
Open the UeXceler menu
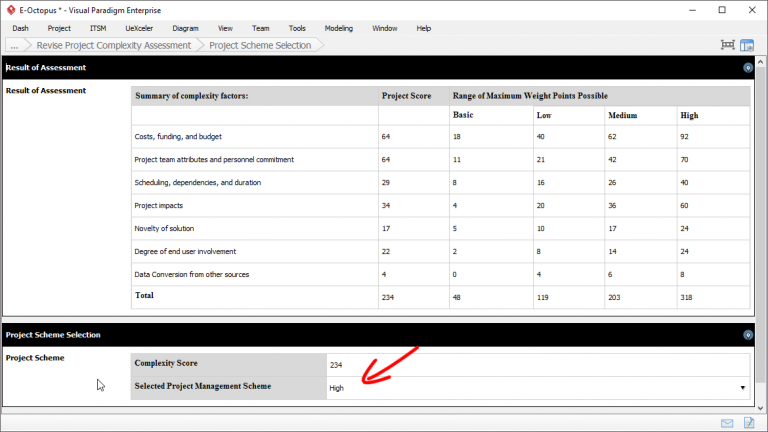(139, 28)
